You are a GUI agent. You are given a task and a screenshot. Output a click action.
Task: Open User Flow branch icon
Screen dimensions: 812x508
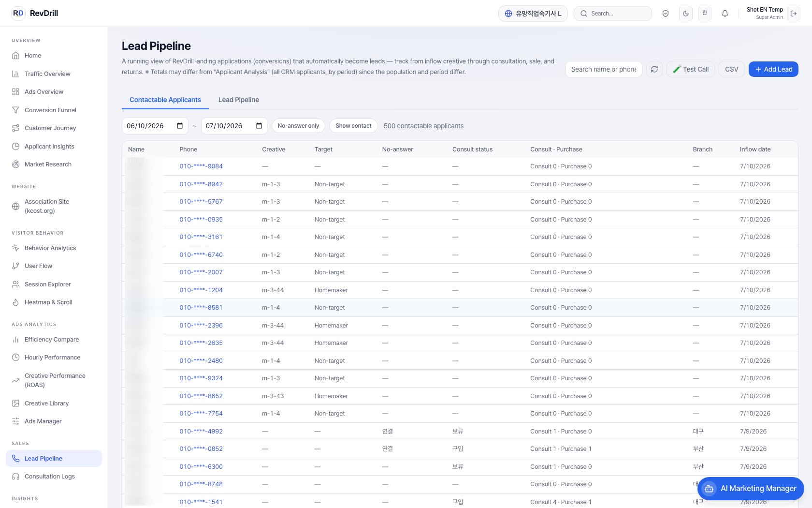15,266
